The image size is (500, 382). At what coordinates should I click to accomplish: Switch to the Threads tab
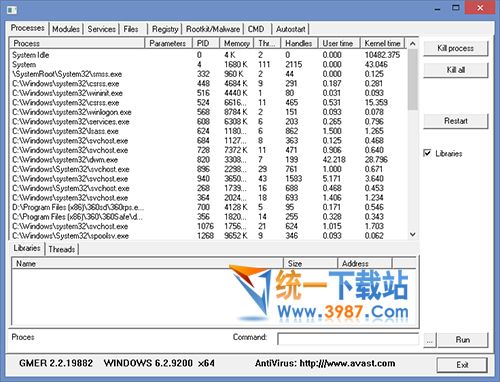62,249
